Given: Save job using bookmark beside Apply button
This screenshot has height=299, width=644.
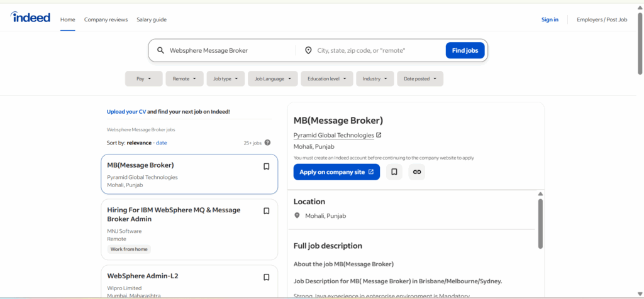Looking at the screenshot, I should point(394,172).
